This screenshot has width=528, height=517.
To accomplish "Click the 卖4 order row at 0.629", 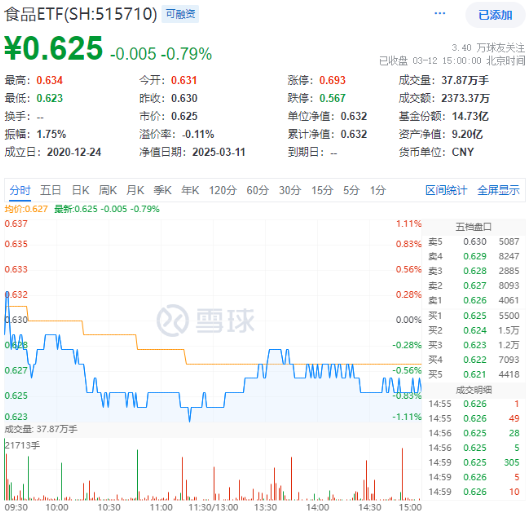I will pos(473,257).
